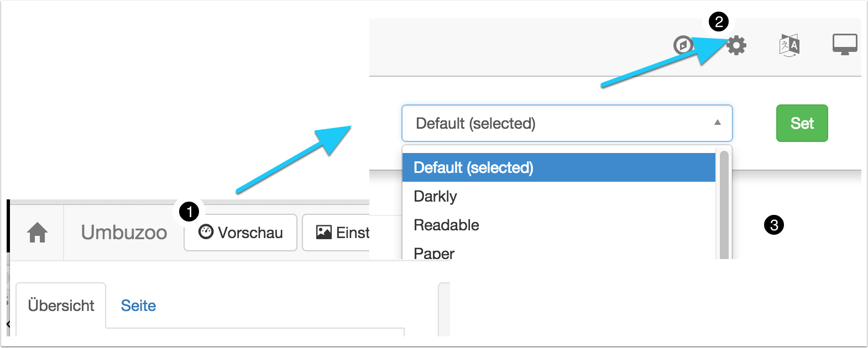Select the Paper theme entry
Viewport: 868px width, 348px height.
434,253
